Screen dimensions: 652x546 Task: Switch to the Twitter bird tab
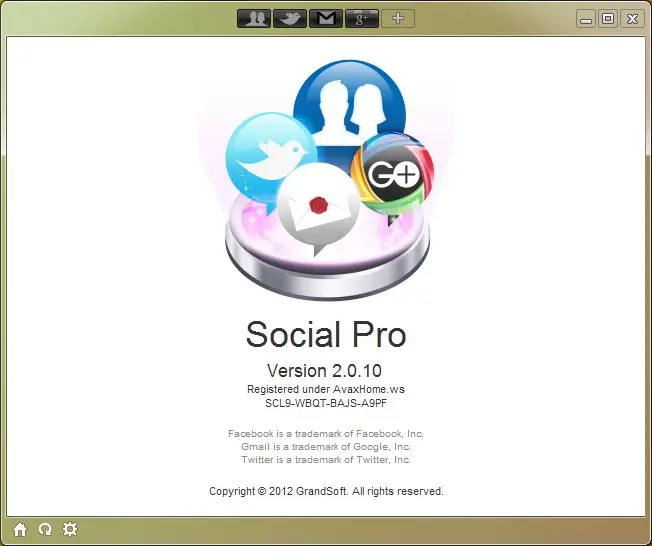coord(290,19)
